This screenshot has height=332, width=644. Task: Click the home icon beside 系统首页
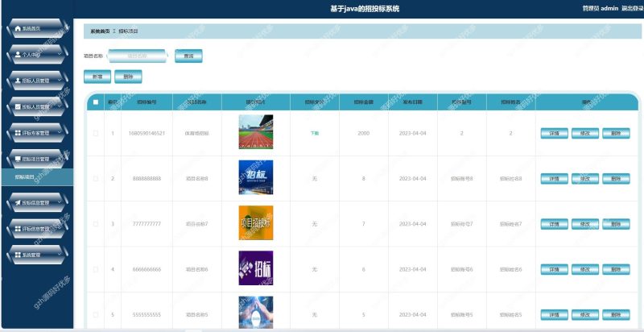point(17,29)
